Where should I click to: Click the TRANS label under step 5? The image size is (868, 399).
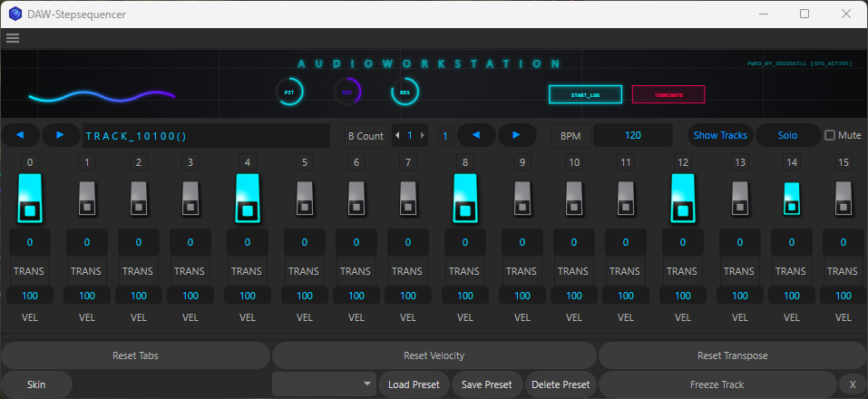coord(303,271)
